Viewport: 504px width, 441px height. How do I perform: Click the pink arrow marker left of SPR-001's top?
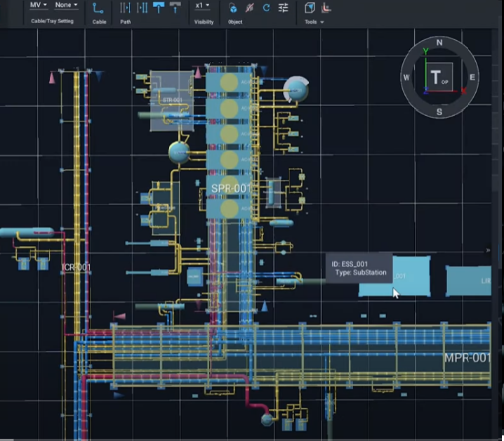click(199, 73)
